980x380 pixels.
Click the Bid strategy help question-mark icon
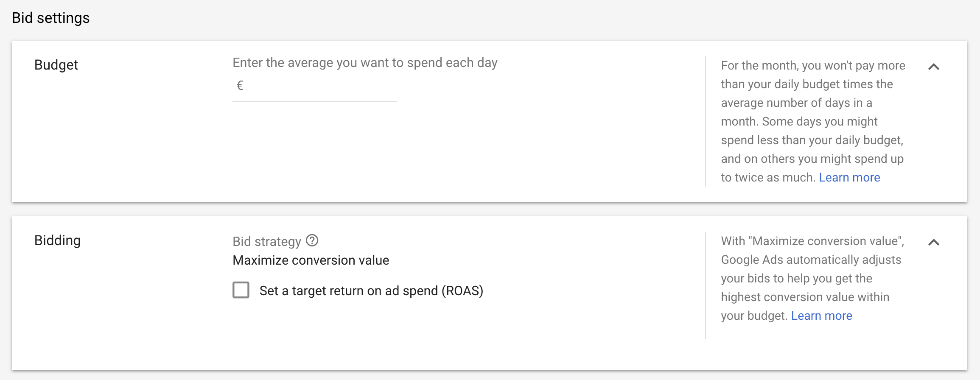click(312, 241)
